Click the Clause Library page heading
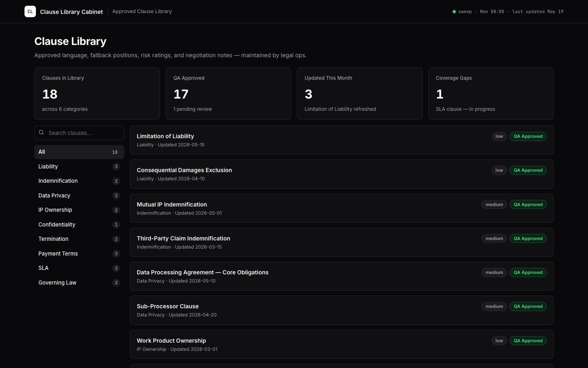The image size is (588, 368). pos(70,41)
